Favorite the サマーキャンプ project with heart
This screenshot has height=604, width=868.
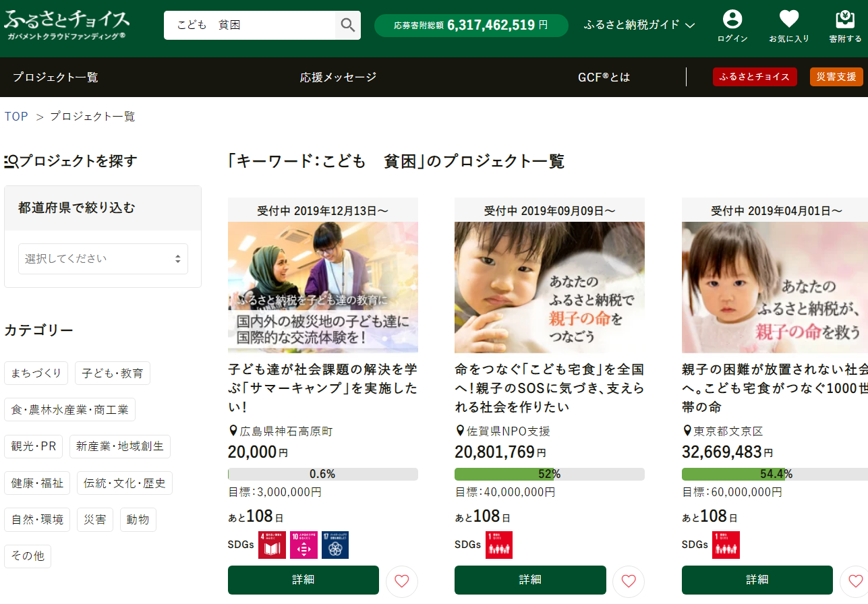[402, 581]
